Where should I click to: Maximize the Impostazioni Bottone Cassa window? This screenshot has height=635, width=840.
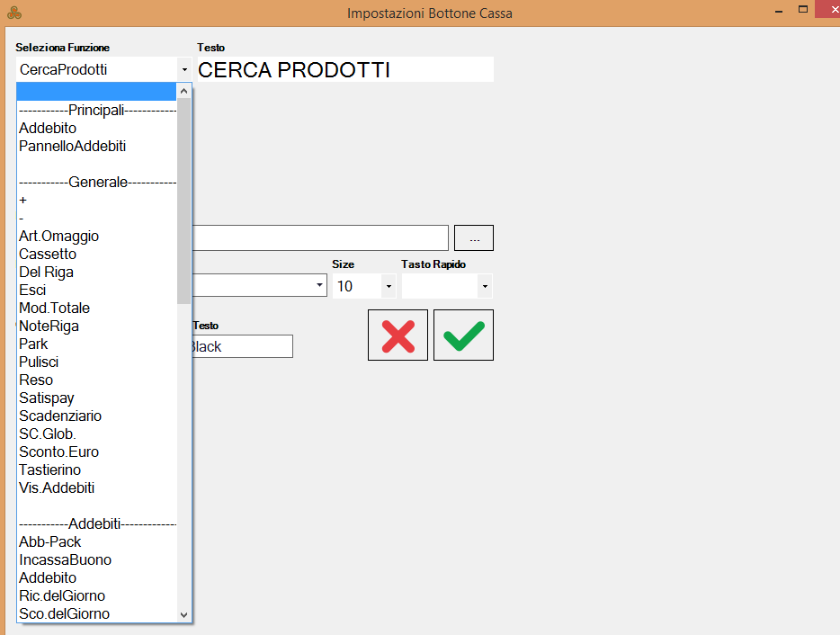click(801, 10)
